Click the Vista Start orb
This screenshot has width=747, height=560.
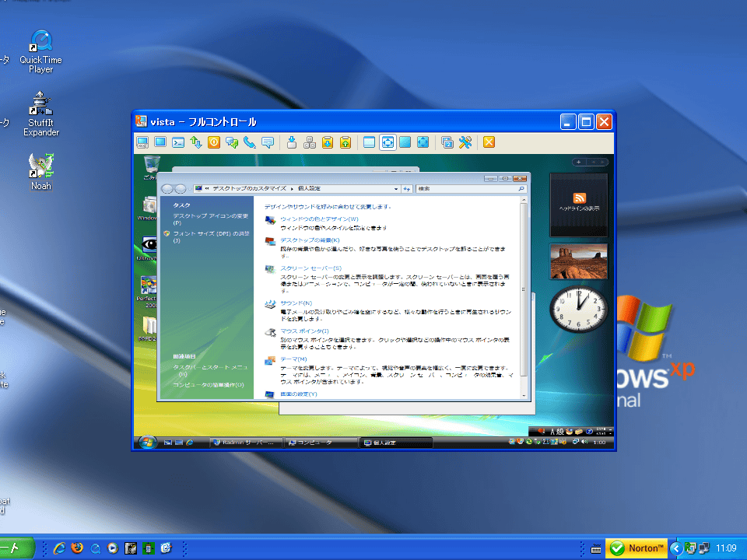click(147, 443)
